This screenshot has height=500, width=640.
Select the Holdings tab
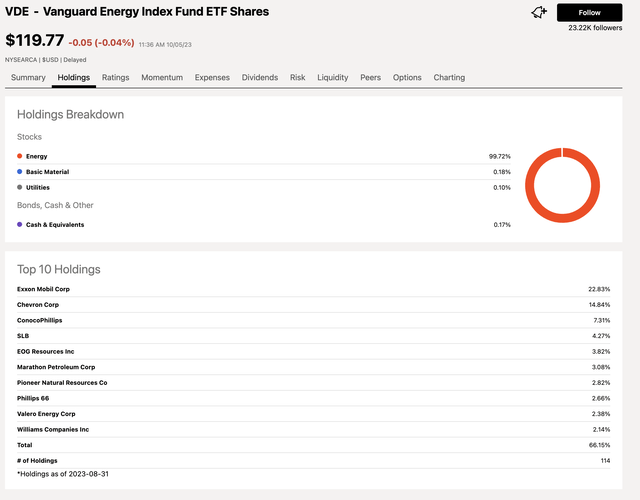pyautogui.click(x=74, y=77)
